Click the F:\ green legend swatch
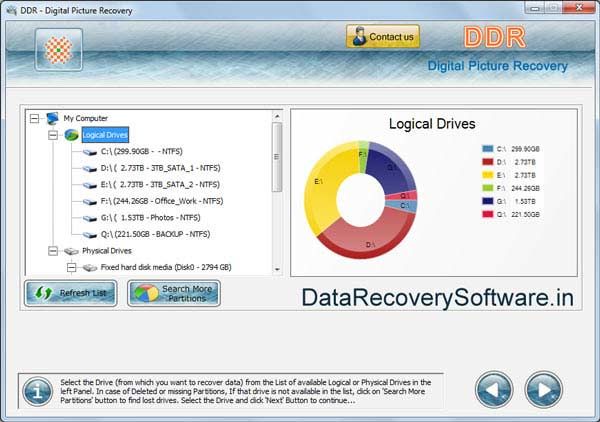This screenshot has width=600, height=422. point(488,188)
